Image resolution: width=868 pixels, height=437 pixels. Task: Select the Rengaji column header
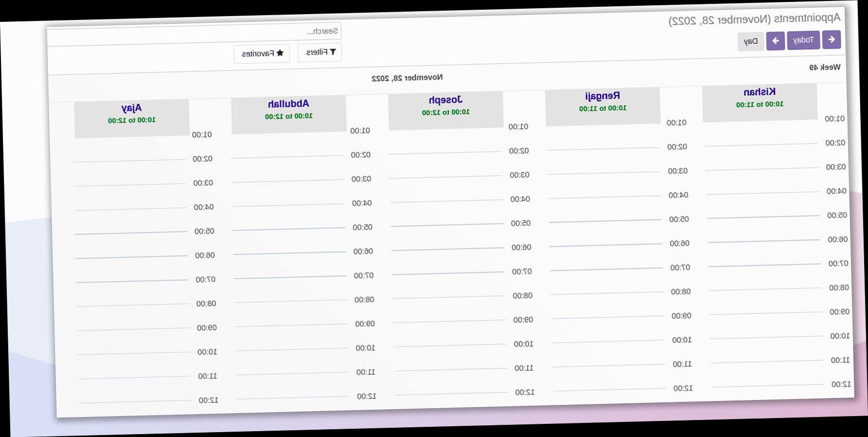[602, 101]
